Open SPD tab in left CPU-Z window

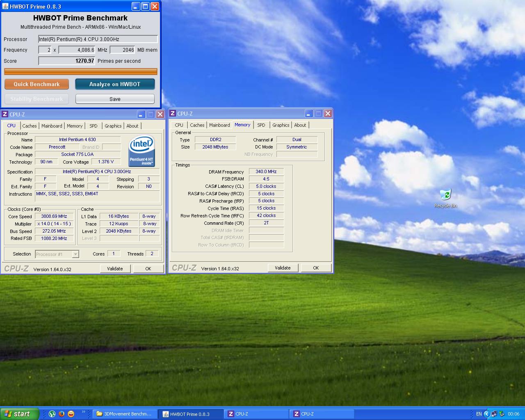click(94, 126)
